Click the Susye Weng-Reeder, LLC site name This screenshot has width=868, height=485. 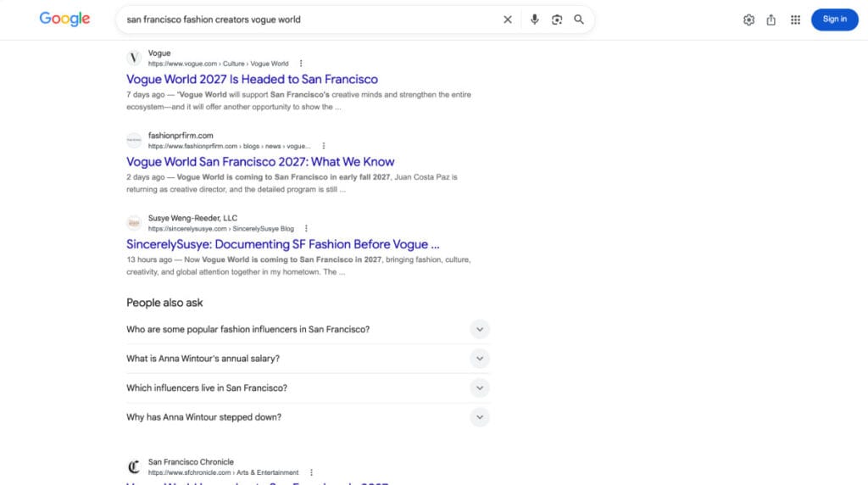pos(192,218)
